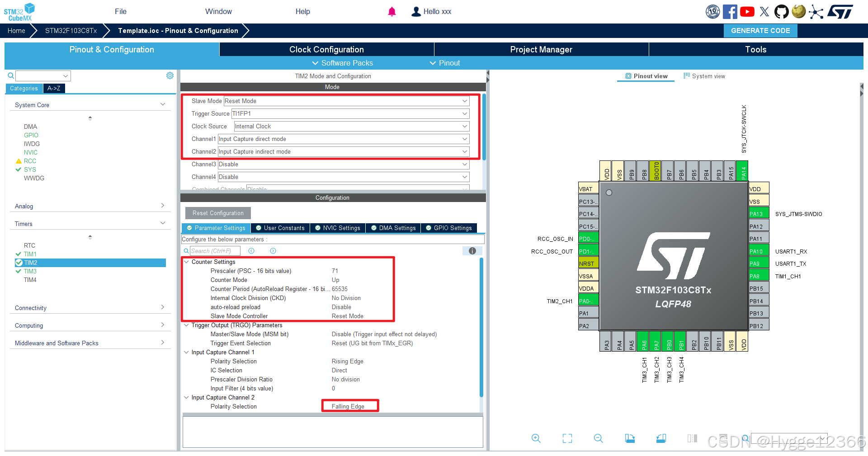Open the category settings gear icon
Screen dimensions: 868x456
170,75
